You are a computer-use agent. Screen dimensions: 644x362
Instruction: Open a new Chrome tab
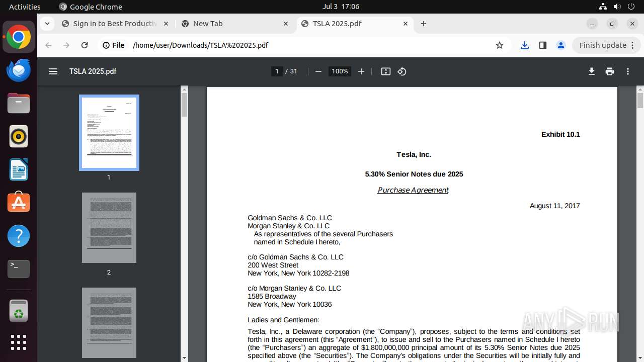point(424,24)
